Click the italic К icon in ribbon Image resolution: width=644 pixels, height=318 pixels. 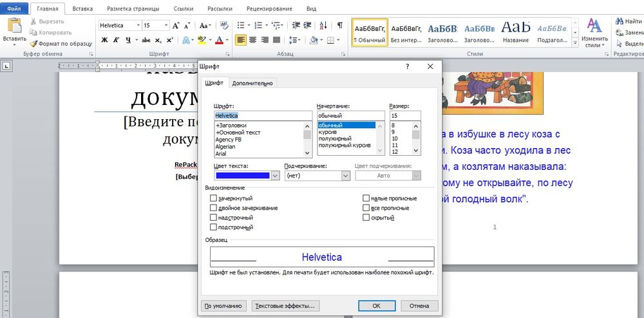[116, 40]
